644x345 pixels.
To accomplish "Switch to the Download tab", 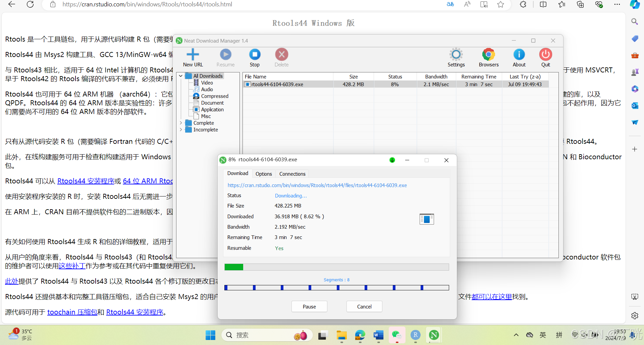I will (x=238, y=173).
